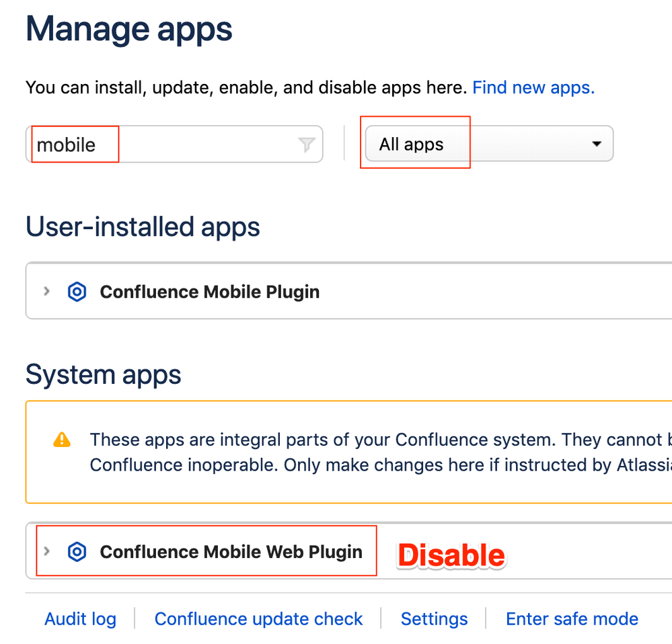Click the caret arrow on the All apps selector
672x644 pixels.
coord(595,143)
